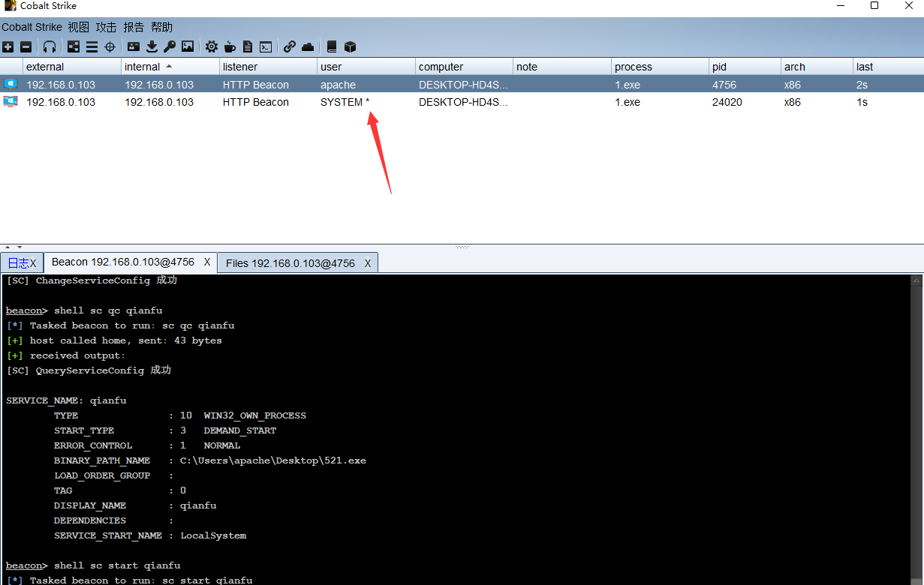Viewport: 924px width, 585px height.
Task: Open the help book icon
Action: (x=332, y=46)
